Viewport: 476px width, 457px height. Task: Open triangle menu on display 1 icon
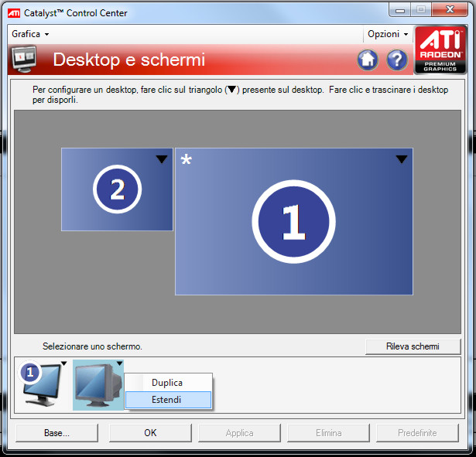click(63, 363)
